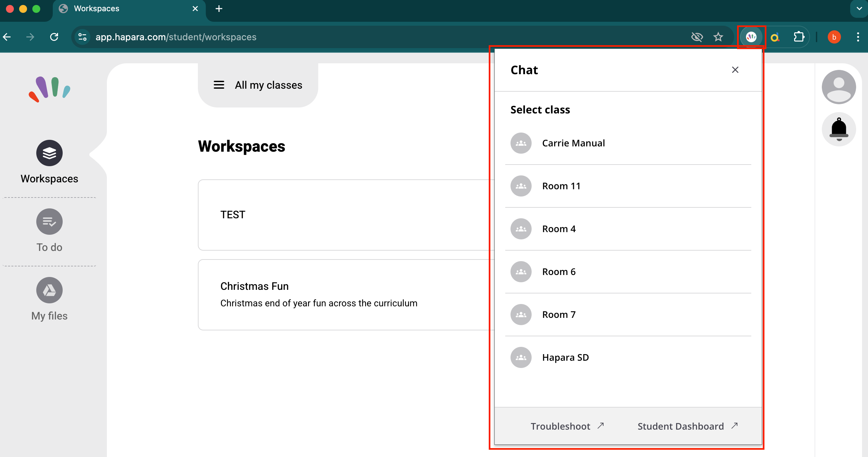Open Workspaces from the sidebar

49,162
